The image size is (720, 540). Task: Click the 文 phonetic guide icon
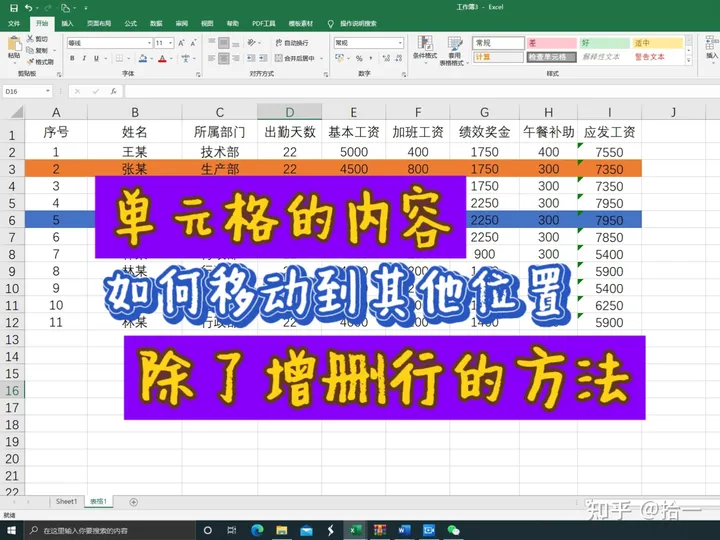coord(186,58)
